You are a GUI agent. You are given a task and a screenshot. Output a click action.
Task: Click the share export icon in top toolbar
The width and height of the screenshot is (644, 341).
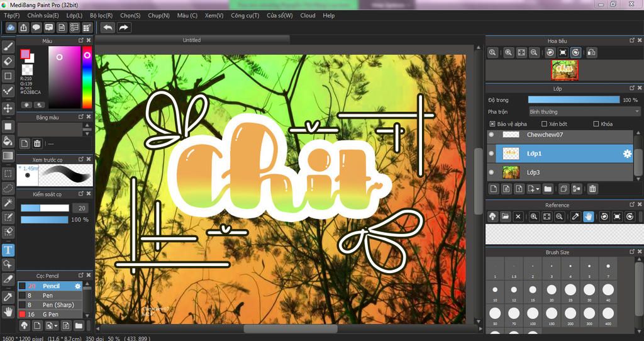(x=24, y=28)
